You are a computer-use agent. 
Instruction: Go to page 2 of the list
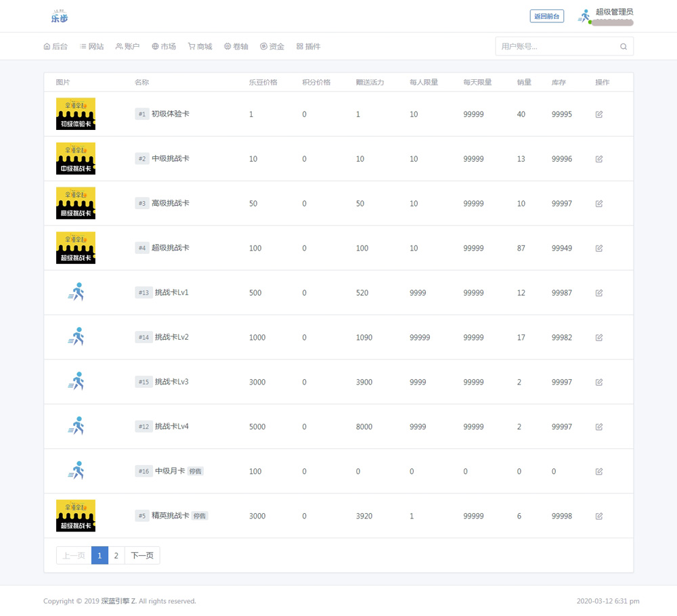coord(116,556)
